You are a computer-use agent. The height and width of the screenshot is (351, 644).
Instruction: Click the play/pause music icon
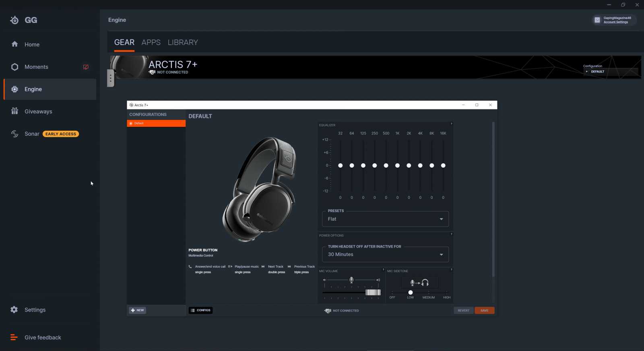(230, 266)
